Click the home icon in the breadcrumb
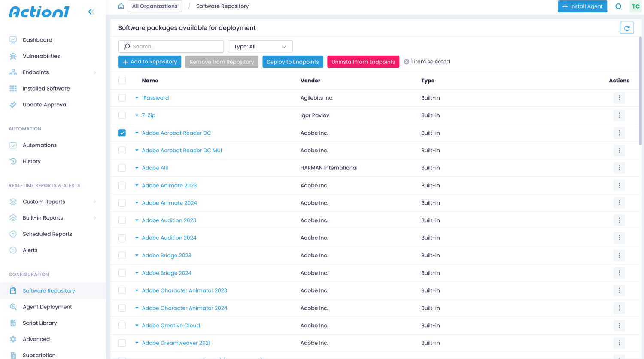 (121, 6)
